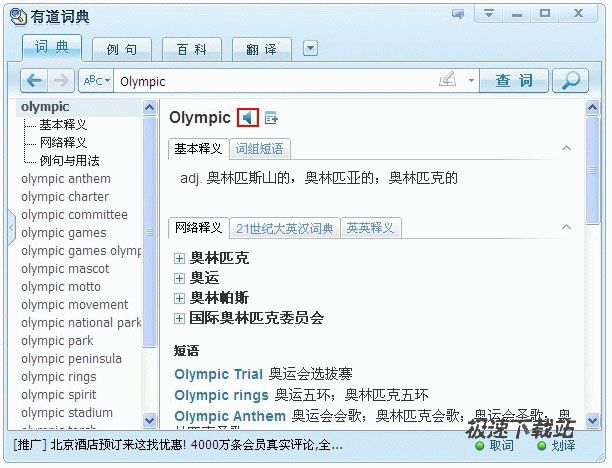The image size is (612, 468).
Task: Select olympic peninsula in the word list
Action: pos(71,359)
